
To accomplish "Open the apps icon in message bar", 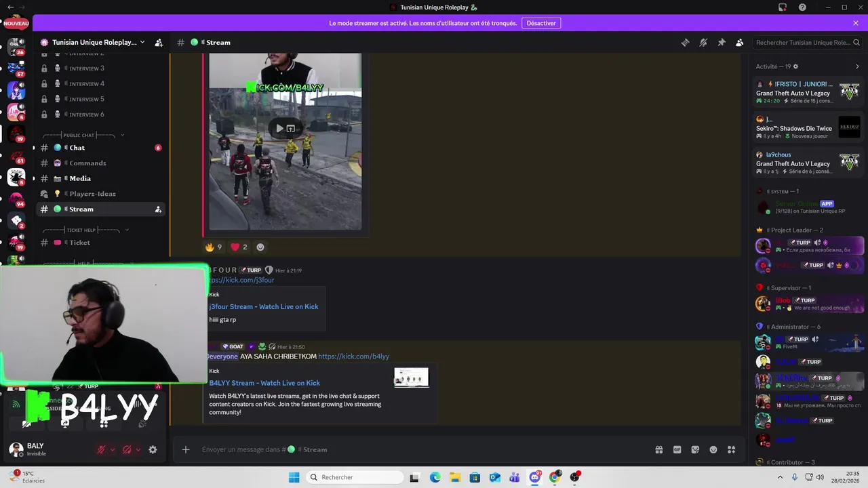I will (x=731, y=449).
